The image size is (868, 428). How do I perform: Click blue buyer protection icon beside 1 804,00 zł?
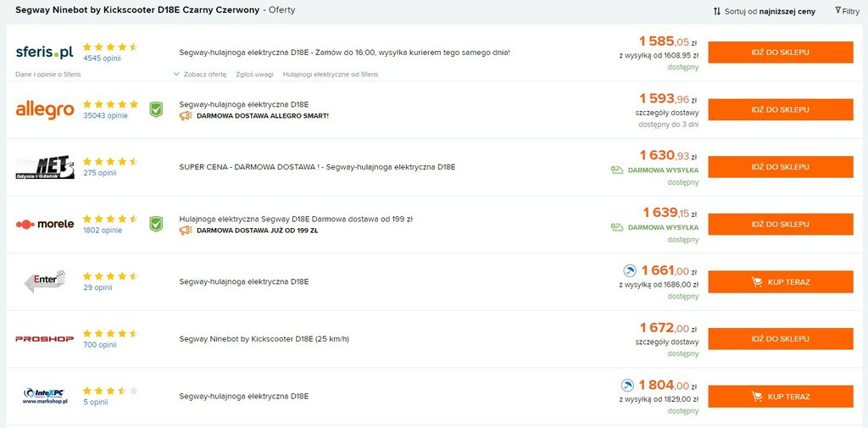[626, 386]
